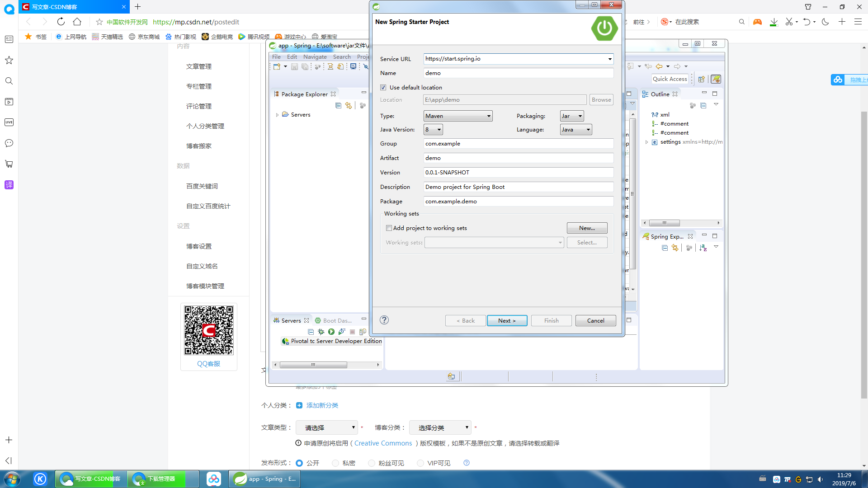Open the Type Maven dropdown
This screenshot has height=488, width=868.
(458, 116)
